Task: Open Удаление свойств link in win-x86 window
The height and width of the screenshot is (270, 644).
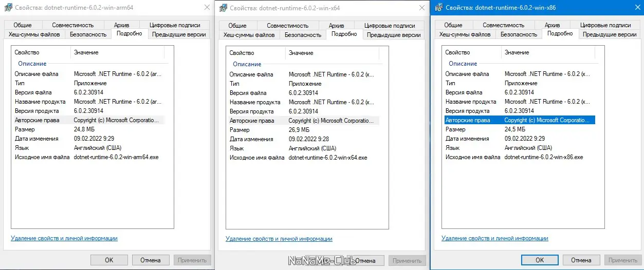Action: [x=495, y=238]
